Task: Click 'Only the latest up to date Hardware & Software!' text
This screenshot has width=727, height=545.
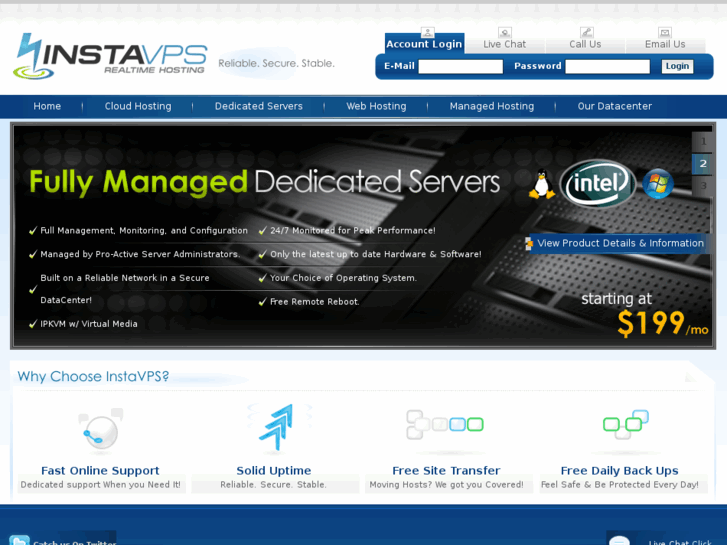Action: tap(376, 254)
